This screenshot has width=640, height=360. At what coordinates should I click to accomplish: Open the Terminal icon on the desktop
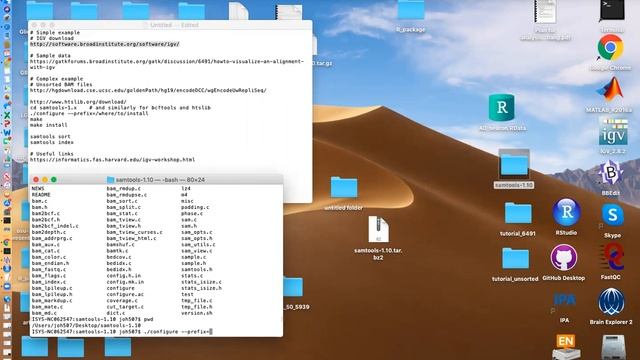pyautogui.click(x=612, y=10)
